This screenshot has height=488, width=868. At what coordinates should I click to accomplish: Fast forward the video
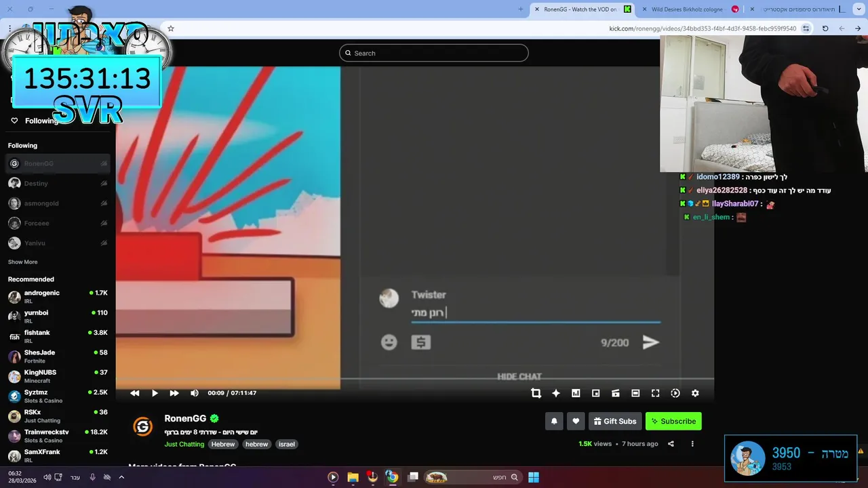click(x=174, y=393)
